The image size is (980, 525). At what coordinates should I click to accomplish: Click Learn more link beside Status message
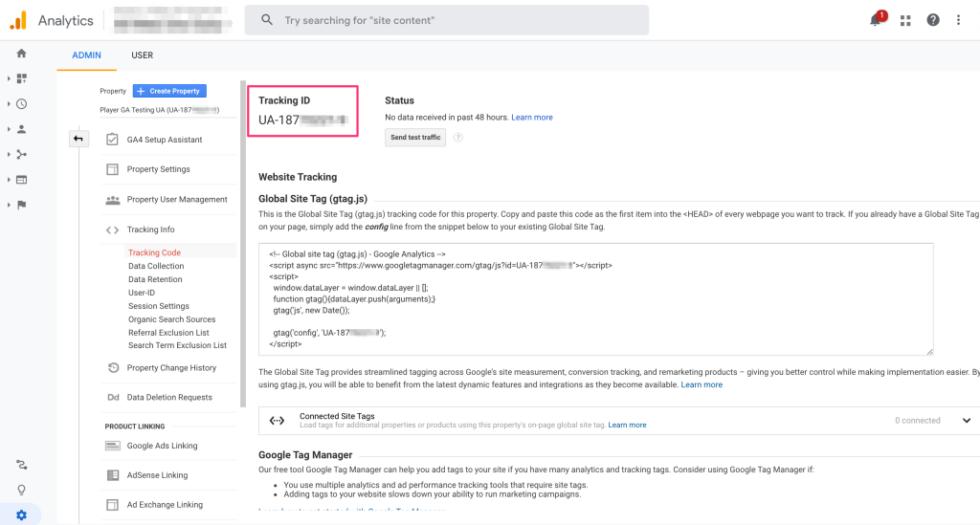click(x=532, y=118)
